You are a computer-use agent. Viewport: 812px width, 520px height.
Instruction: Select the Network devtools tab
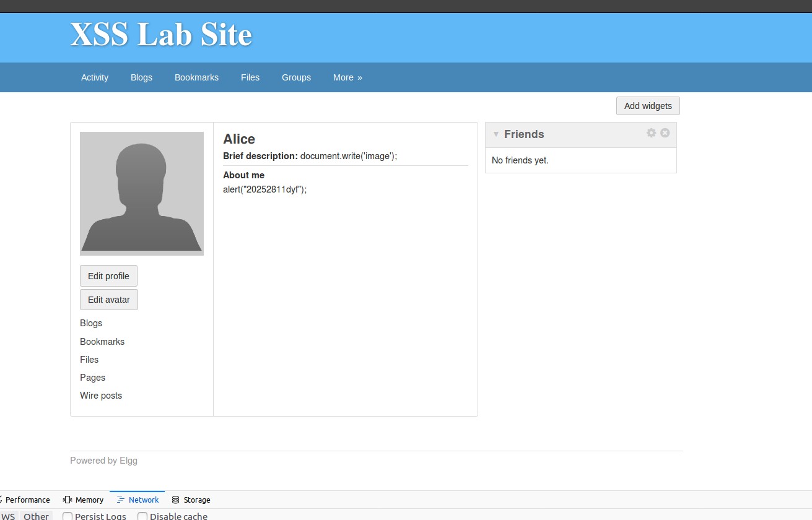click(138, 500)
